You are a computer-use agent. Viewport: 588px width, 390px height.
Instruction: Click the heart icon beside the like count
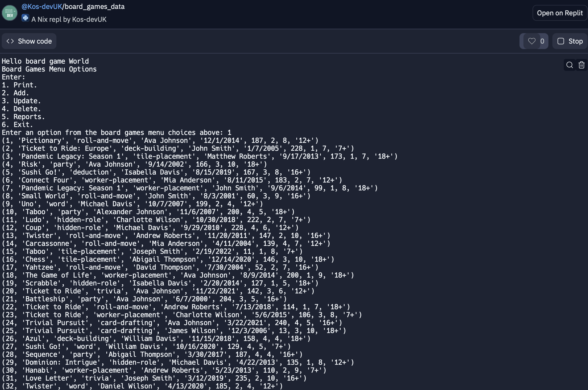pyautogui.click(x=532, y=41)
